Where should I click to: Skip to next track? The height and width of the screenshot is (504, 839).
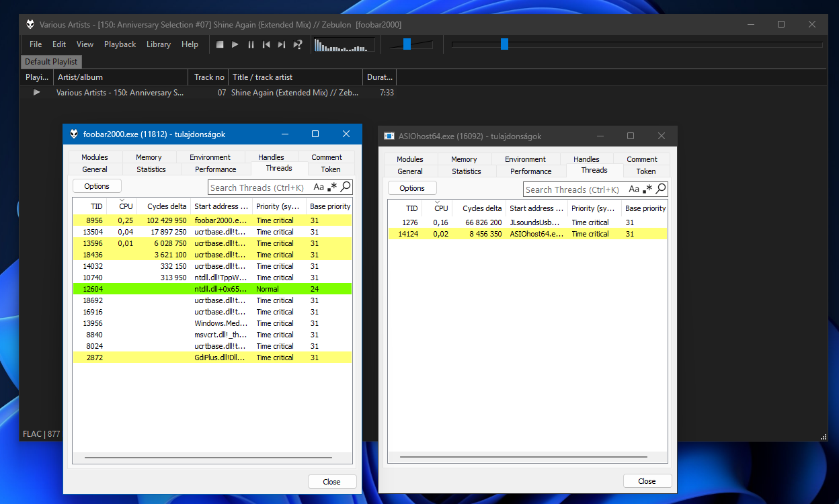pos(282,44)
